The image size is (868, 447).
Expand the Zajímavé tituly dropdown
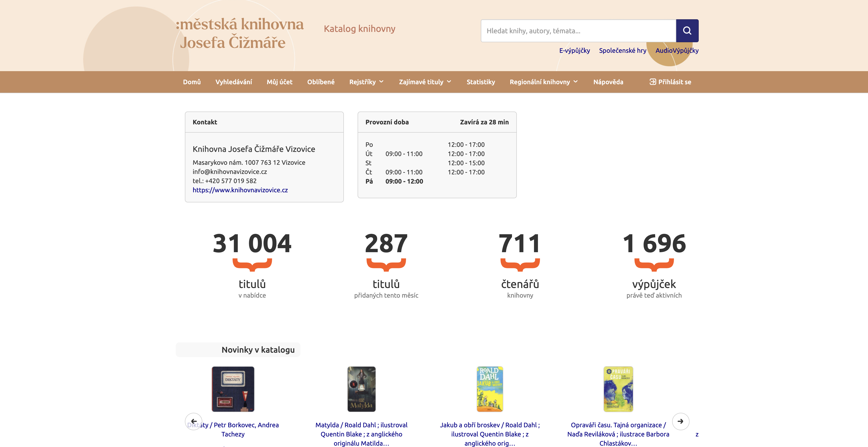pyautogui.click(x=425, y=82)
